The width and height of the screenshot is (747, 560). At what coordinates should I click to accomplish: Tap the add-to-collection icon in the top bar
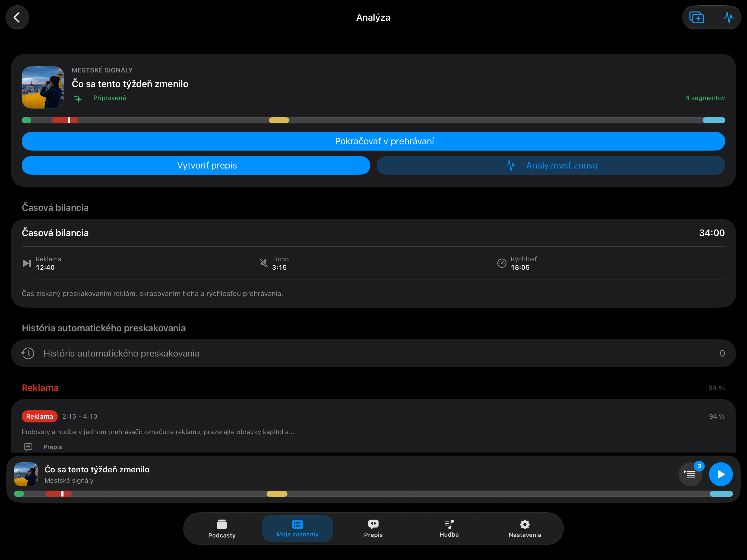click(696, 18)
